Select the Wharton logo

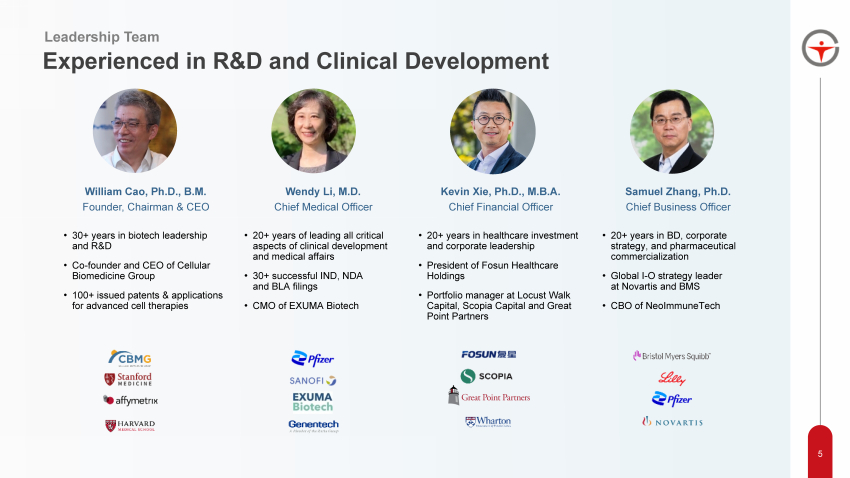point(488,422)
